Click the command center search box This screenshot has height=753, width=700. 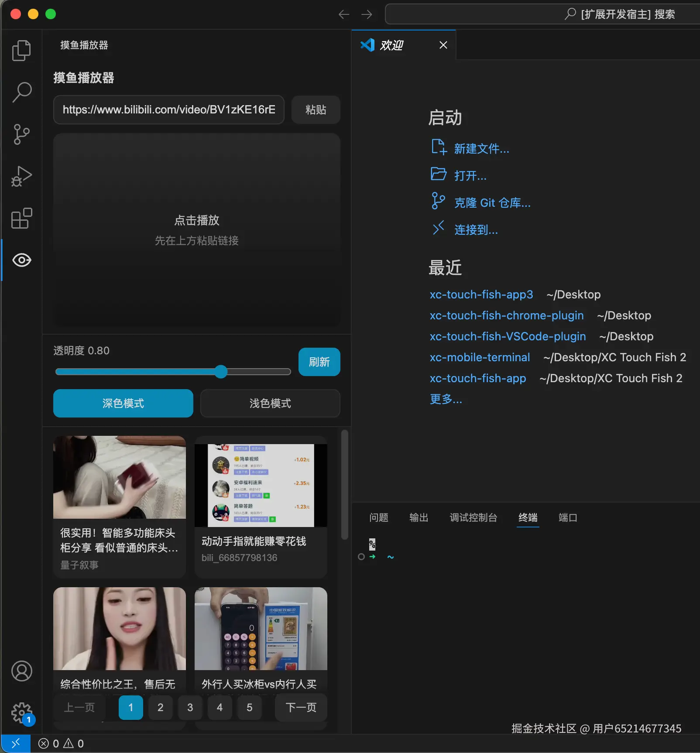[542, 14]
